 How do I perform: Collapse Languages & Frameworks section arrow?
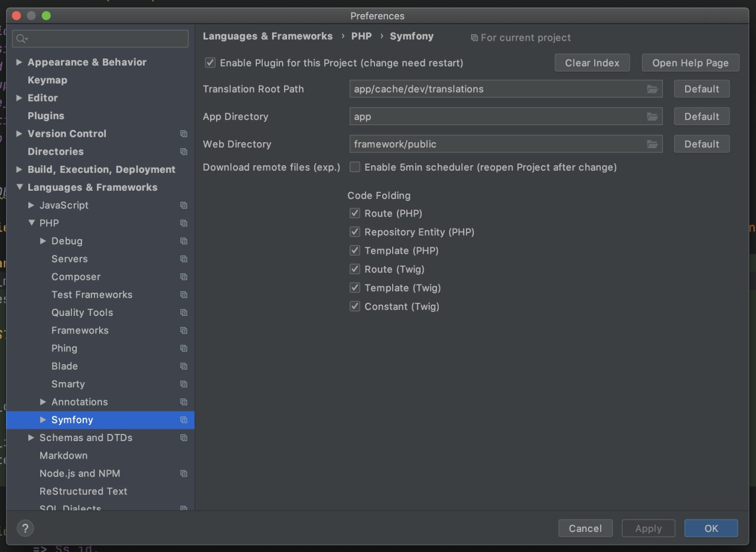(19, 187)
